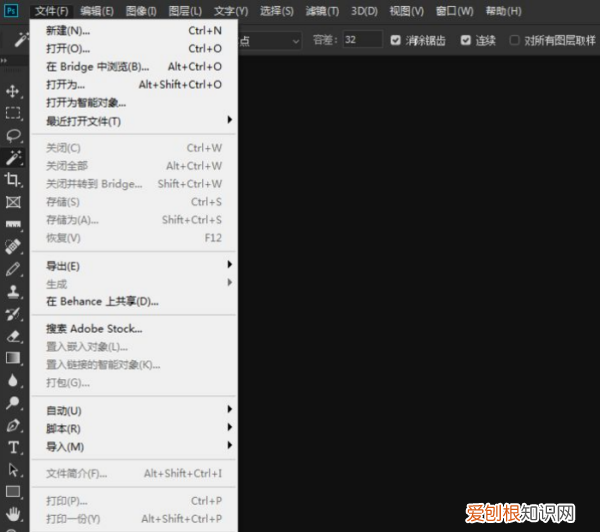Open the 3D(D) menu

tap(364, 11)
